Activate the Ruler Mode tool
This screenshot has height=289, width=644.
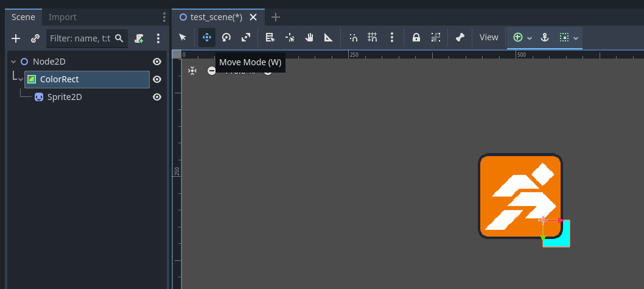[x=328, y=37]
